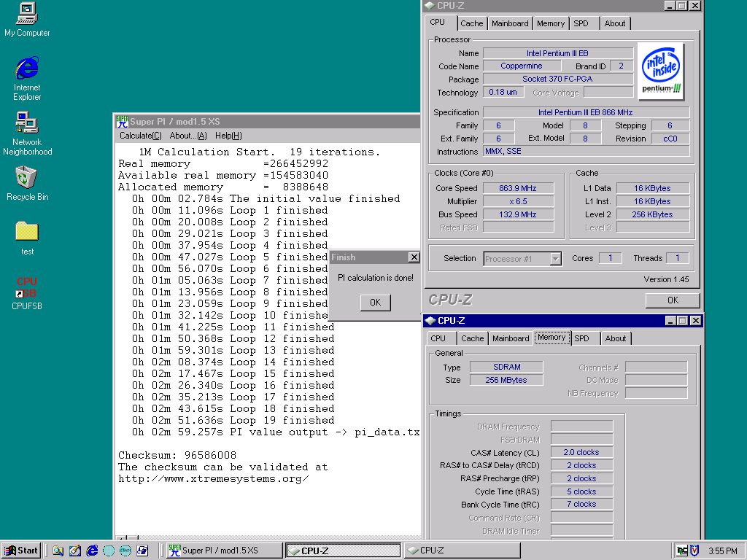This screenshot has height=560, width=747.
Task: Open the Memory tab in top CPU-Z window
Action: click(x=551, y=23)
